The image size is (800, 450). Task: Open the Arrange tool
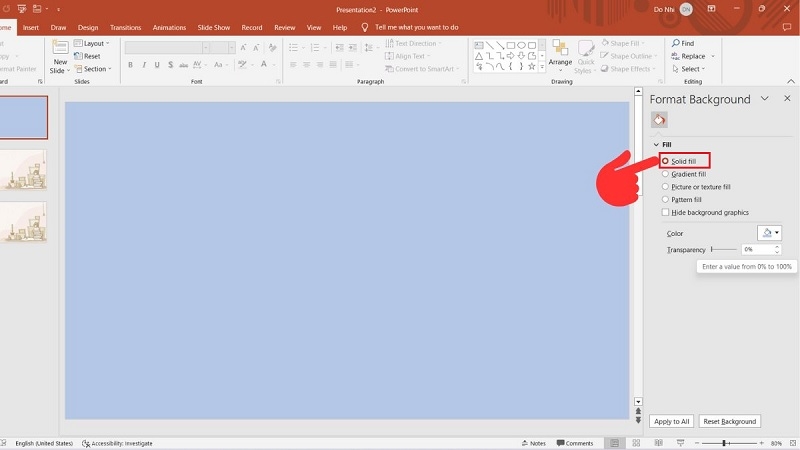[x=560, y=55]
